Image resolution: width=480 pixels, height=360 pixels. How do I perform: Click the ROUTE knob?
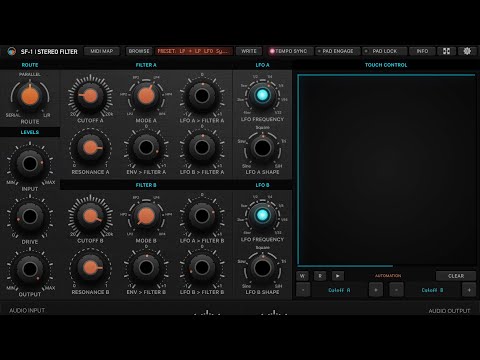30,96
